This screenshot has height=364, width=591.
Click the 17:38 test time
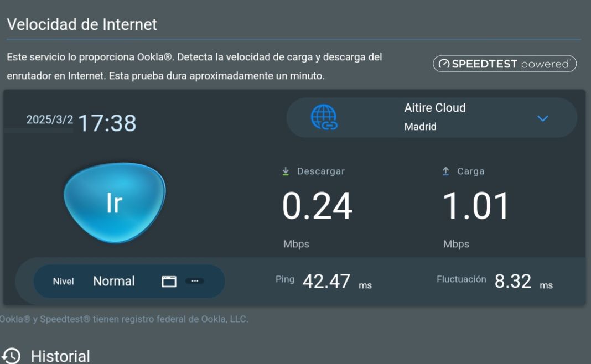pos(107,123)
